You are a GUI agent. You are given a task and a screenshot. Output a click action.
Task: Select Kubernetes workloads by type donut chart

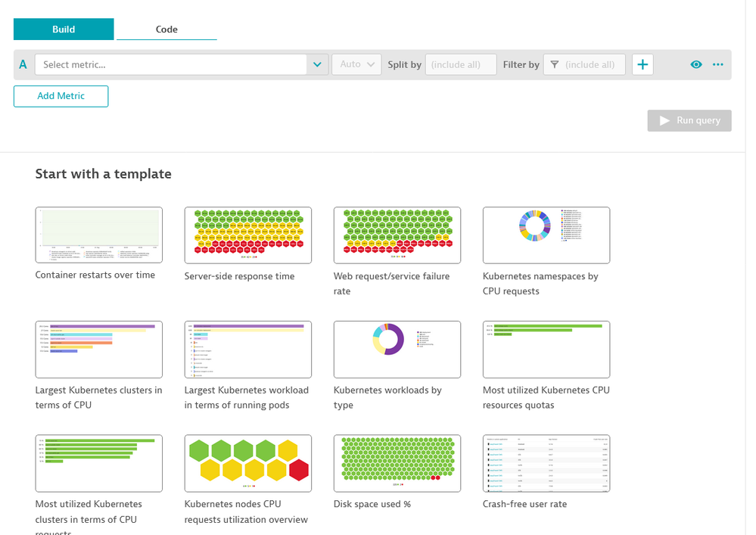tap(397, 349)
